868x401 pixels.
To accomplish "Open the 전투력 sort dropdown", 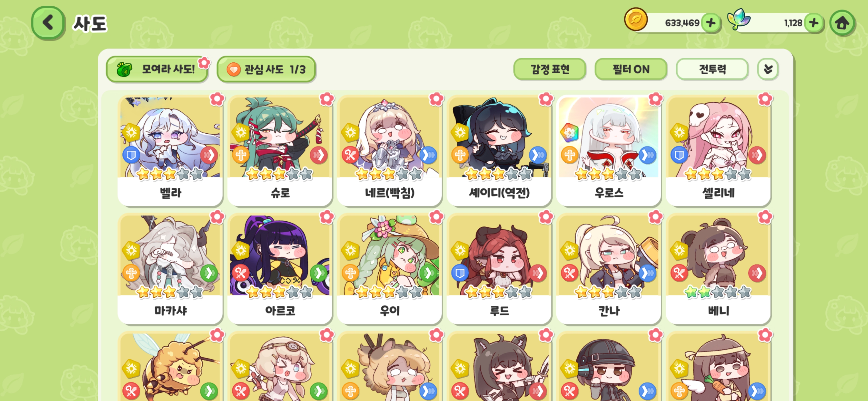I will tap(712, 69).
